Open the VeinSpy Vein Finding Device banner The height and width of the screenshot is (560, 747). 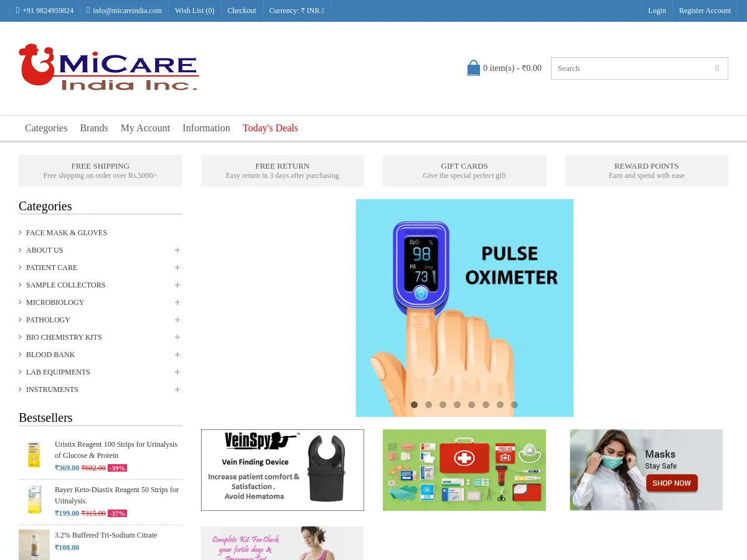coord(283,470)
